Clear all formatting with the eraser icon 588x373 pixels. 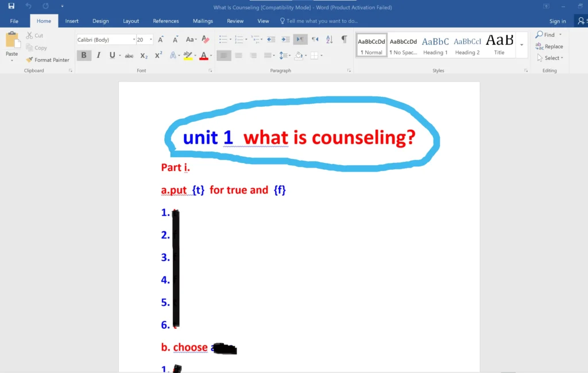pos(205,40)
